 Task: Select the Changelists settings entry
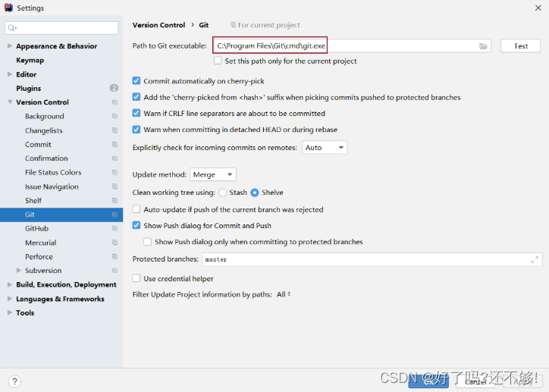point(44,130)
